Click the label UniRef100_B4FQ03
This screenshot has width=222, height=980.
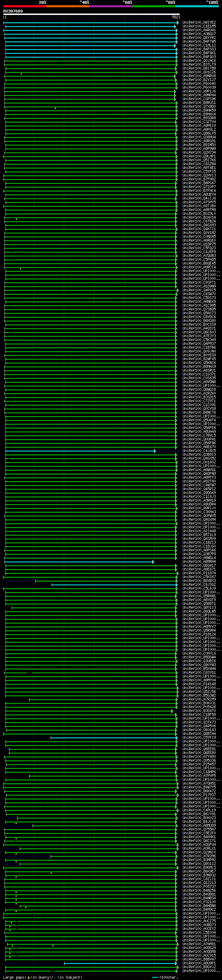[x=199, y=57]
